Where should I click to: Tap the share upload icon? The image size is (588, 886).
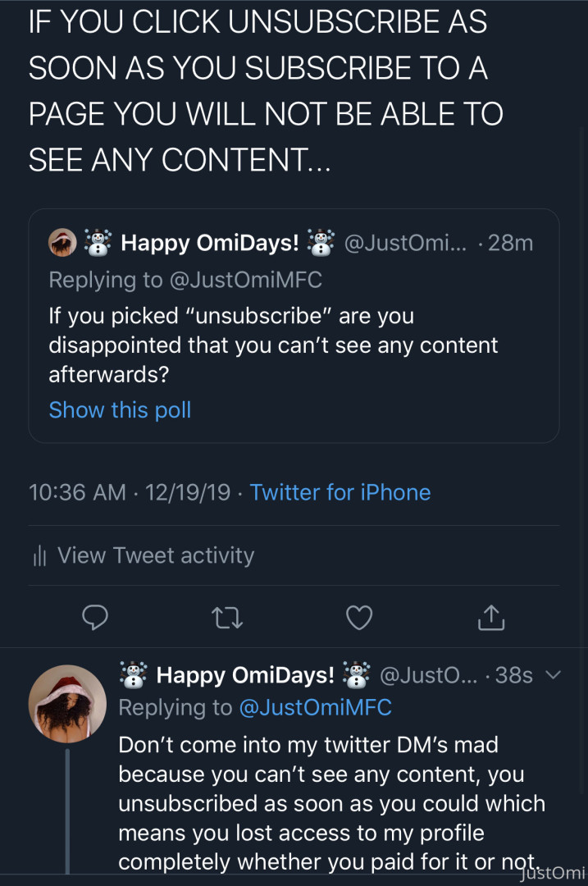[x=490, y=617]
